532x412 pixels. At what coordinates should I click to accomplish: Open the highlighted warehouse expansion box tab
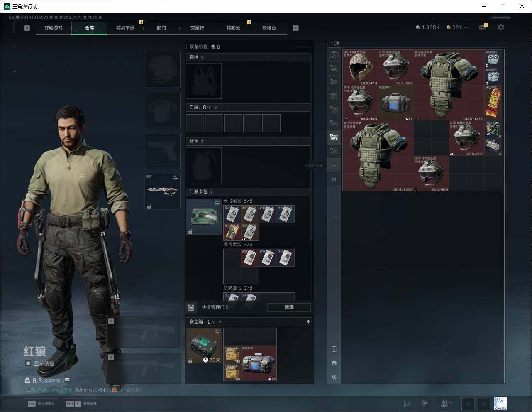click(x=334, y=137)
